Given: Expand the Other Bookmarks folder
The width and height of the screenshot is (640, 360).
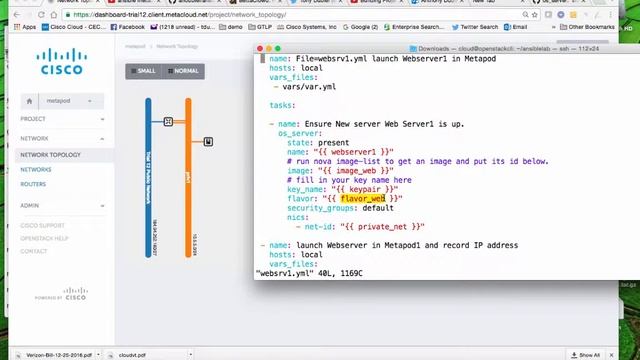Looking at the screenshot, I should (x=587, y=27).
